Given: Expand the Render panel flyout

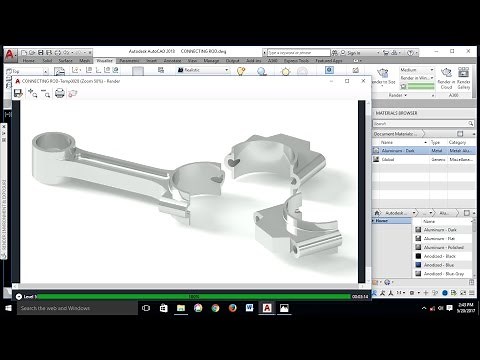Looking at the screenshot, I should coord(398,95).
